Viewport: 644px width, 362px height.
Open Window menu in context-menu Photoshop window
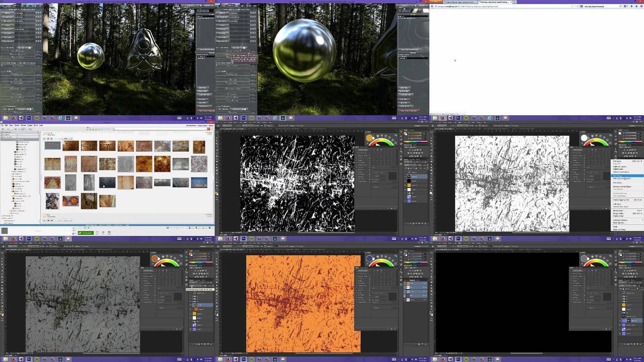pyautogui.click(x=479, y=122)
